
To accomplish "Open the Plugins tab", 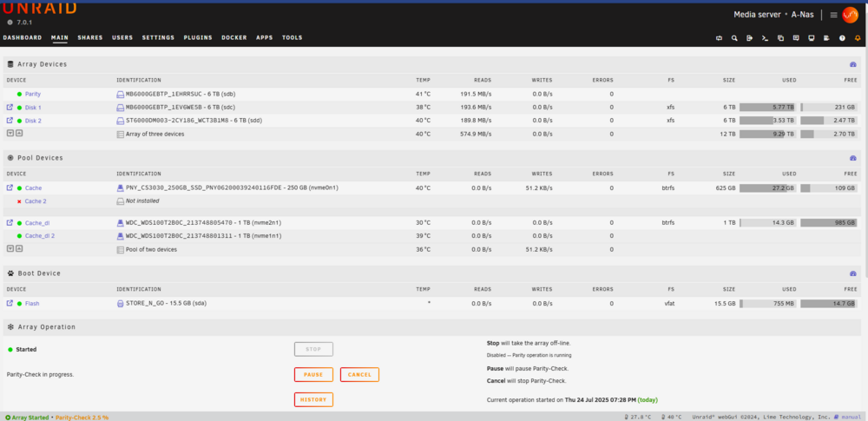I will point(198,37).
